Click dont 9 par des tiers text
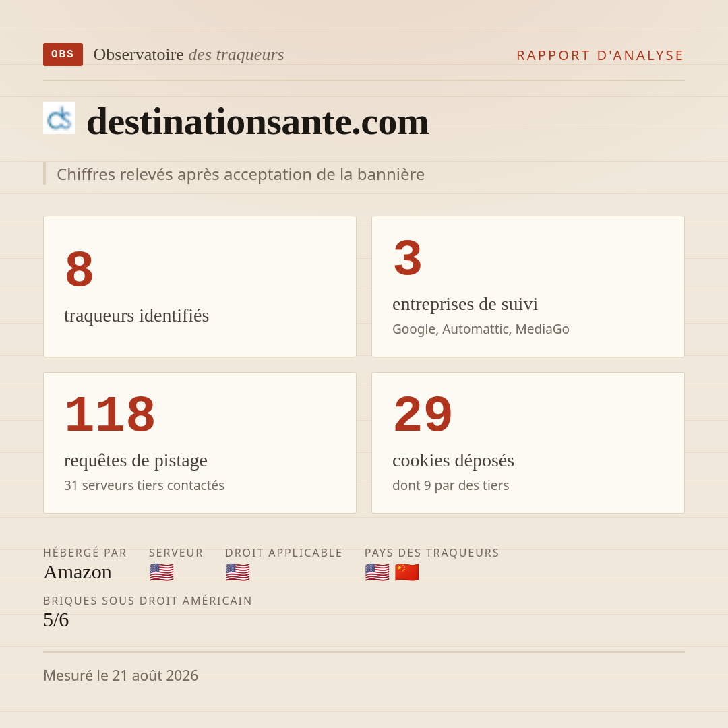This screenshot has width=728, height=728. [x=450, y=485]
